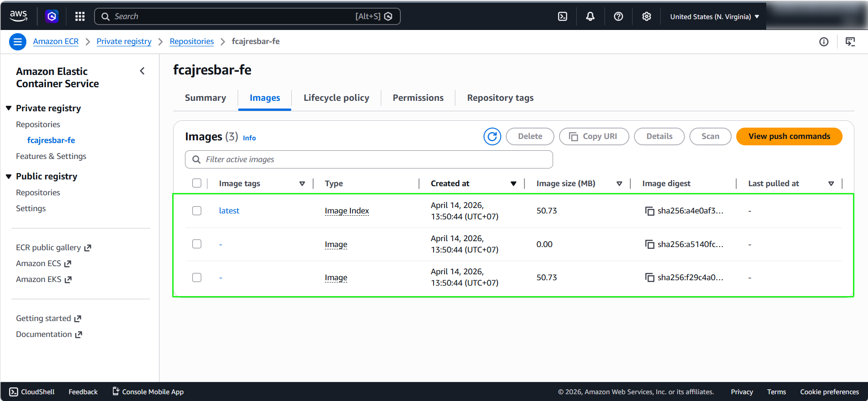Image resolution: width=868 pixels, height=401 pixels.
Task: Open the services grid menu icon
Action: [80, 16]
